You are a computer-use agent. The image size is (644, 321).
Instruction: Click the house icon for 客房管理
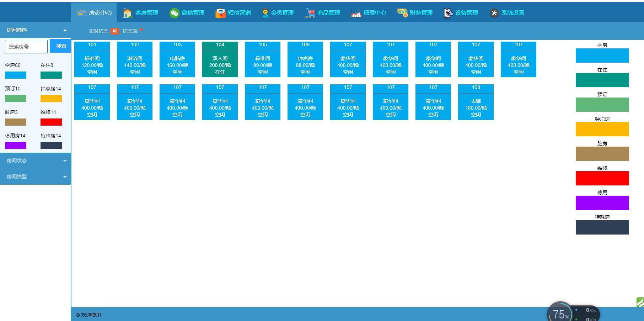(x=127, y=13)
